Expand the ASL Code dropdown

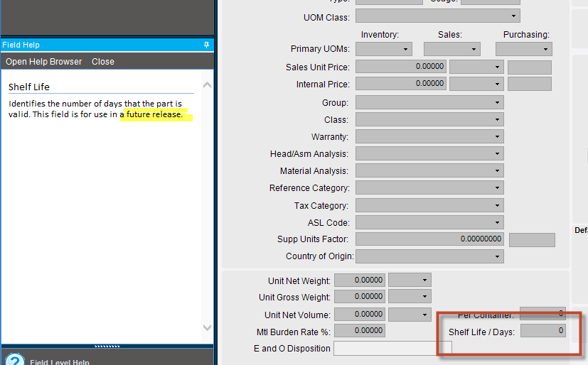pyautogui.click(x=497, y=222)
